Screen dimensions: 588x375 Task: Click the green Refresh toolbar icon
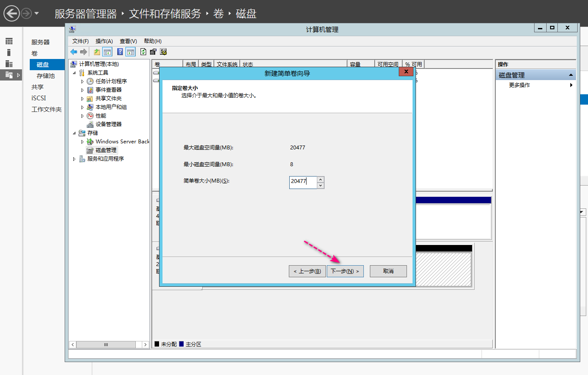(144, 52)
